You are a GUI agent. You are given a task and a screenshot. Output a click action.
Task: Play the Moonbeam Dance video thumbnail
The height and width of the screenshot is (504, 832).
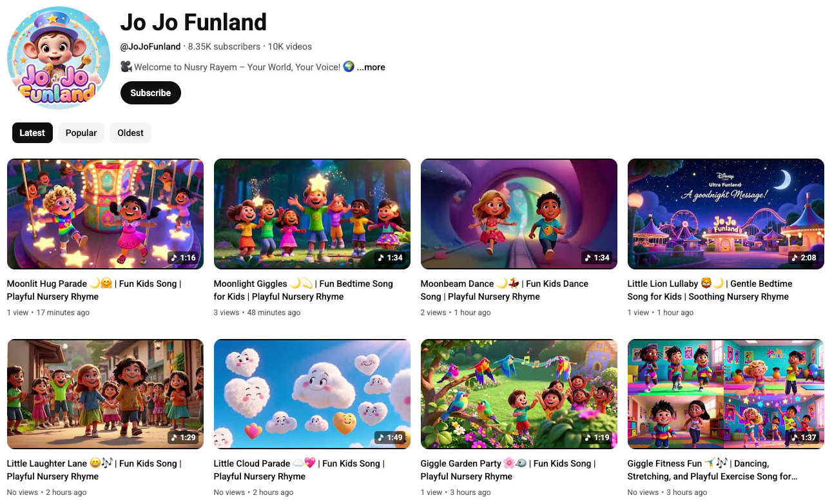(519, 213)
